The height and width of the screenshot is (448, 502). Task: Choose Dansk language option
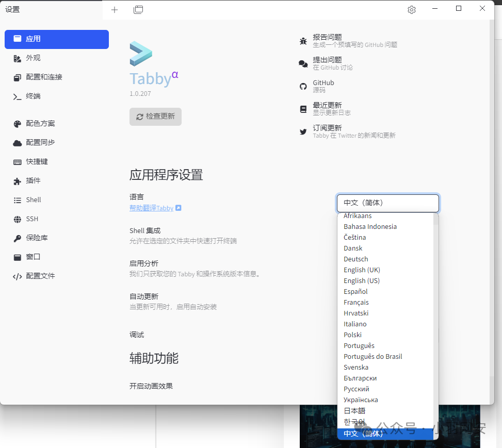385,248
